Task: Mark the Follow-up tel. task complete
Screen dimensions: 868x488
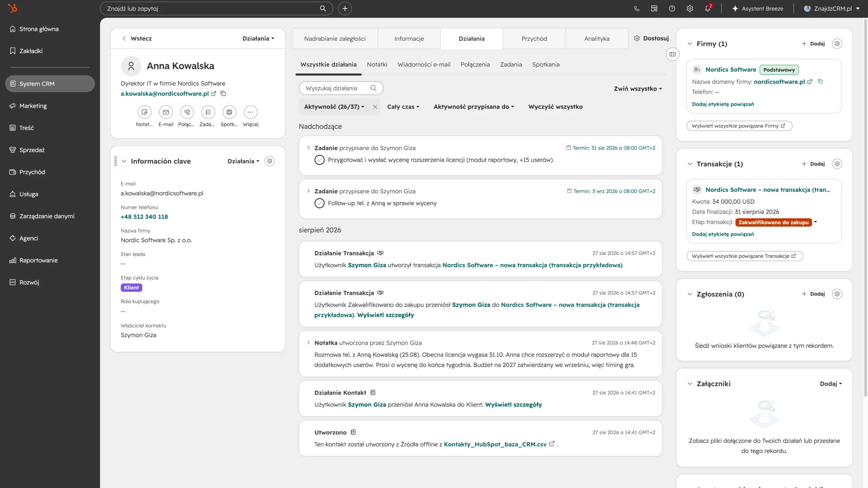Action: coord(319,203)
